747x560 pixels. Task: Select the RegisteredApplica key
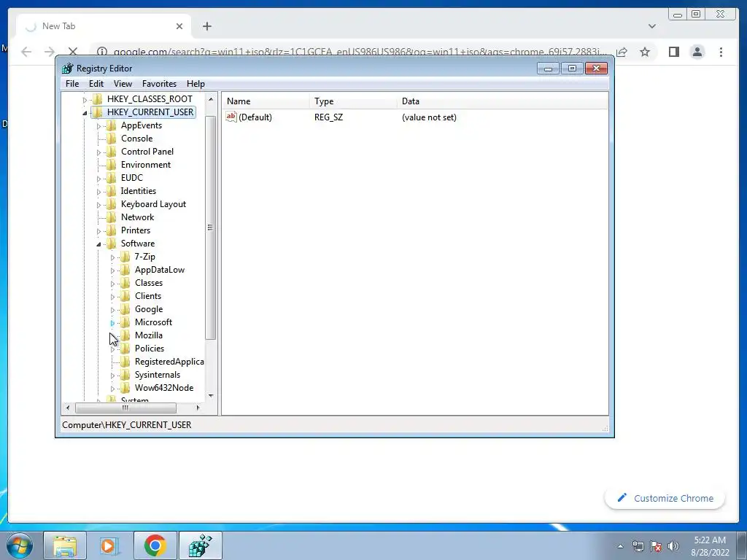(169, 362)
